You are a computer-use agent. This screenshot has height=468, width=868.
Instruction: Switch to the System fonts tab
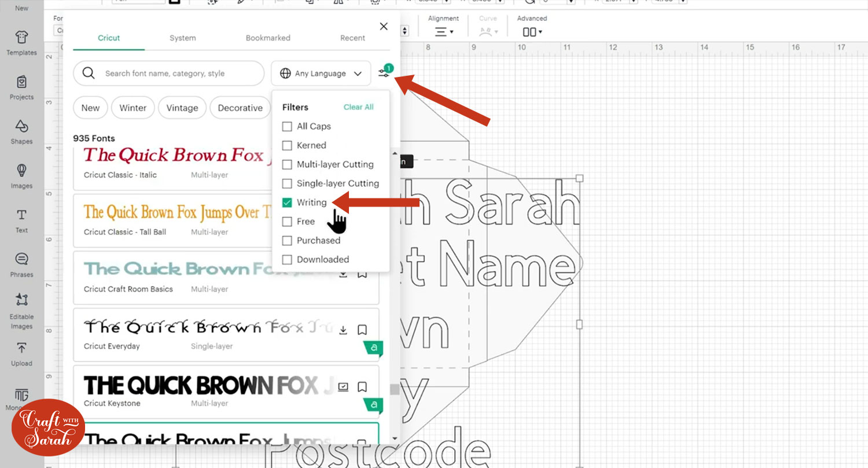tap(182, 38)
